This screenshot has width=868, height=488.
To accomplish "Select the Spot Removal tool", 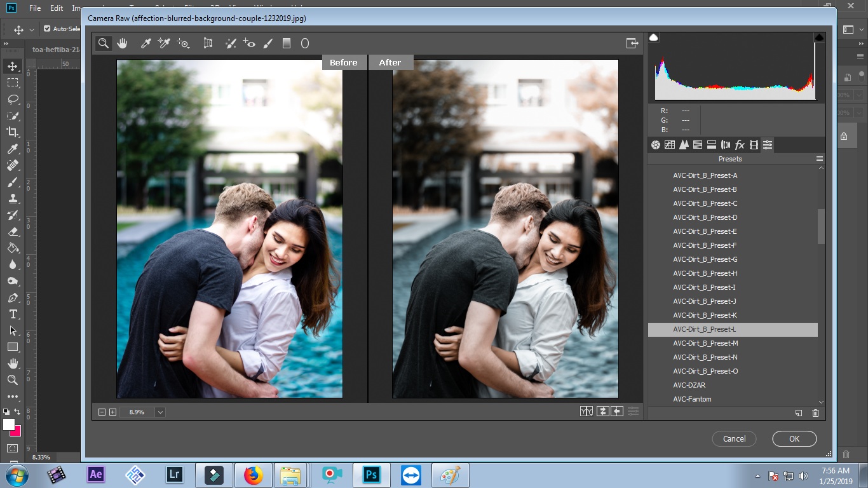I will (231, 43).
